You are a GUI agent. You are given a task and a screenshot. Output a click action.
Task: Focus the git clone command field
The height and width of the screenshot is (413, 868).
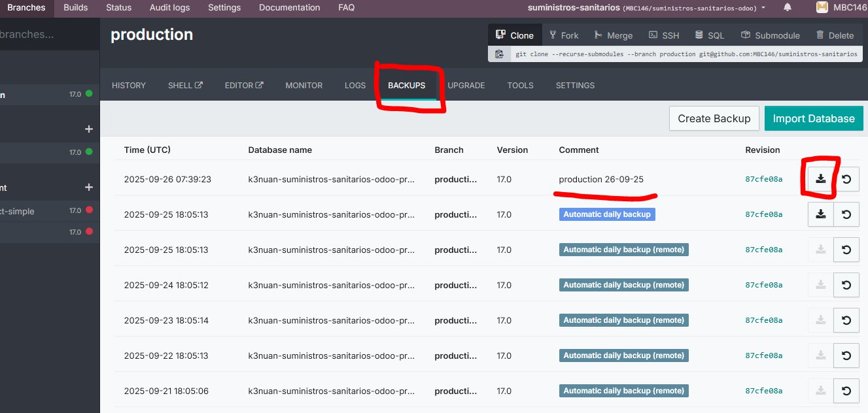click(x=686, y=54)
